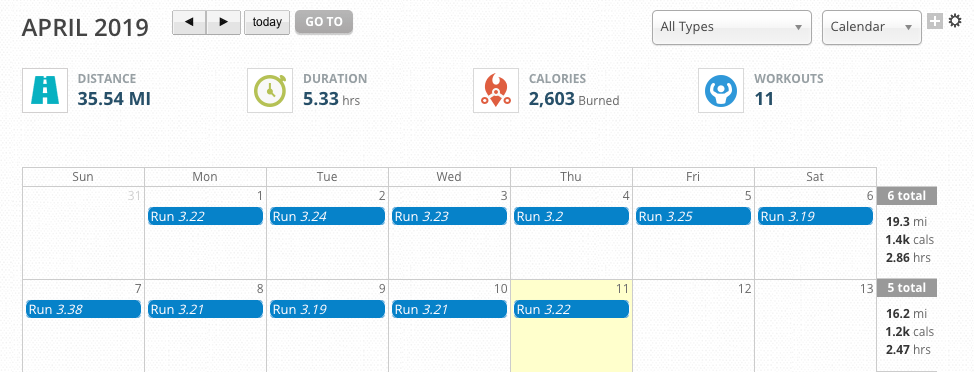Select the Run 3.25 entry on Friday
Image resolution: width=974 pixels, height=372 pixels.
pyautogui.click(x=693, y=217)
